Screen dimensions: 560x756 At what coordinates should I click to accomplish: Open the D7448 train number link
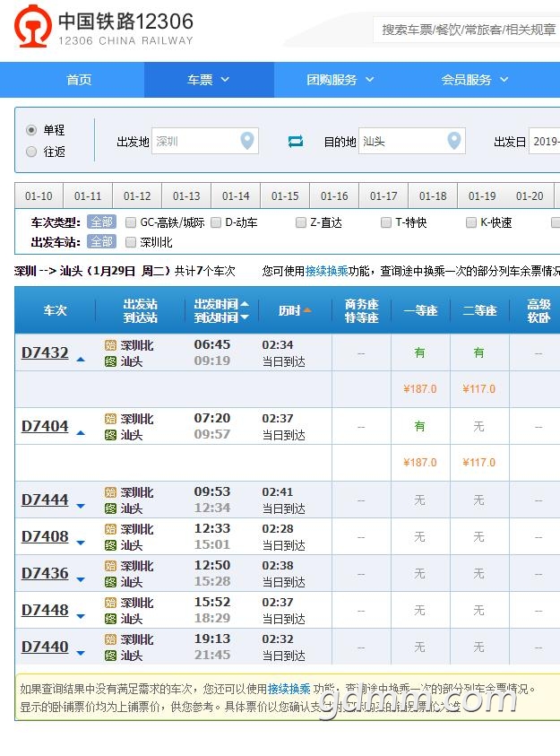click(46, 610)
